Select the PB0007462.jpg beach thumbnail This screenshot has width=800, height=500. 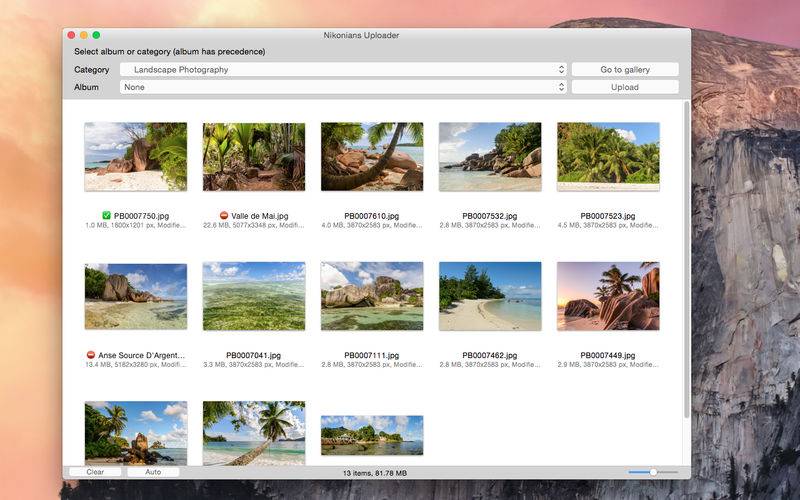tap(490, 296)
